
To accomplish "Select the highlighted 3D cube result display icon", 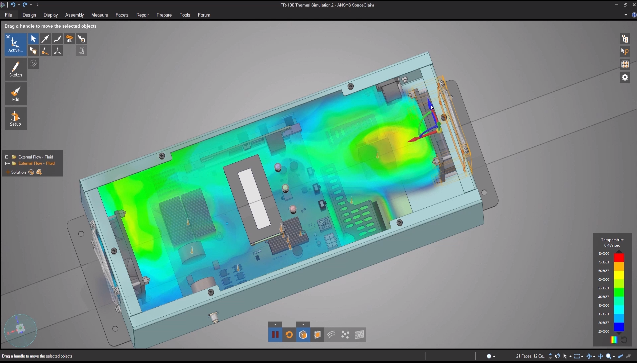I will [x=303, y=335].
